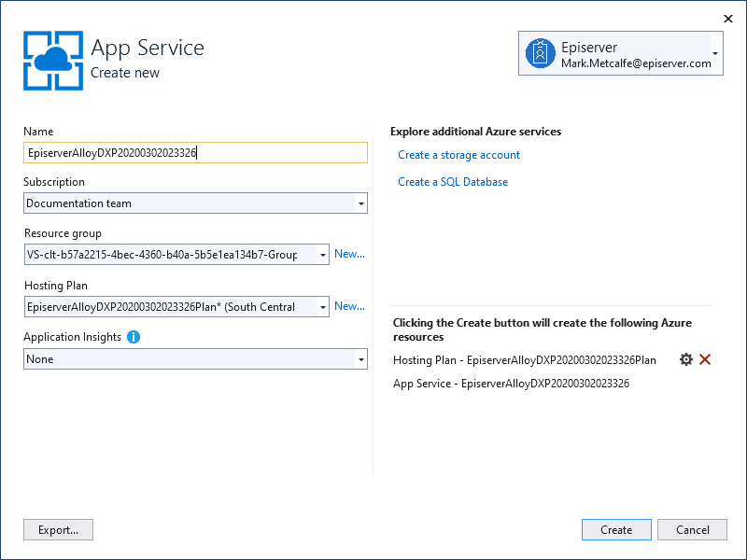The image size is (747, 560).
Task: Open the Hosting Plan dropdown list
Action: (x=322, y=307)
